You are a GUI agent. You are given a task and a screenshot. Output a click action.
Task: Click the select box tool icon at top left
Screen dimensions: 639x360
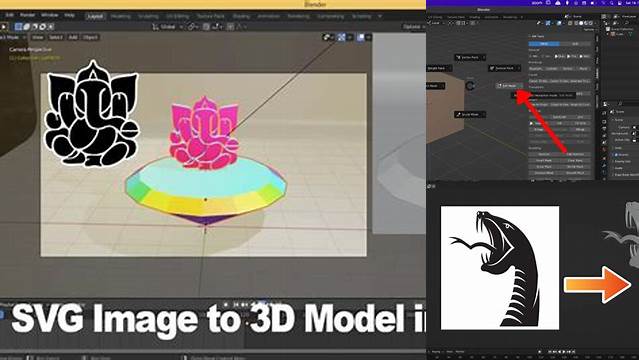(18, 27)
